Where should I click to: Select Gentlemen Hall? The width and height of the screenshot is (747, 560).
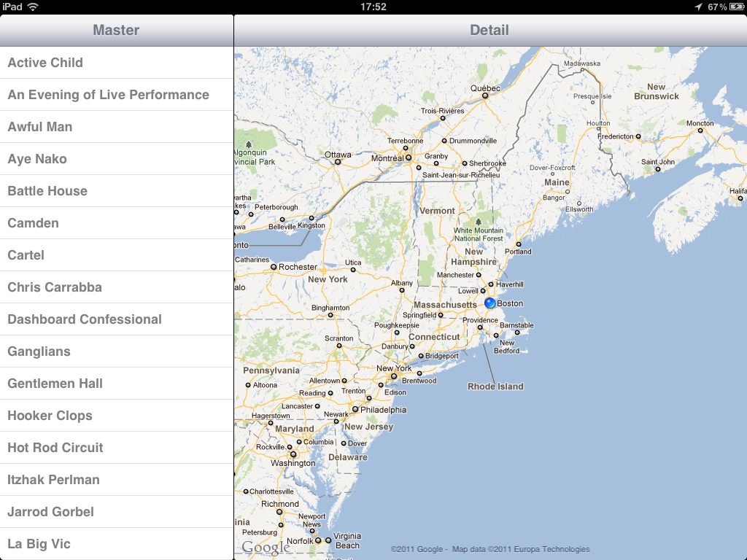(x=117, y=384)
